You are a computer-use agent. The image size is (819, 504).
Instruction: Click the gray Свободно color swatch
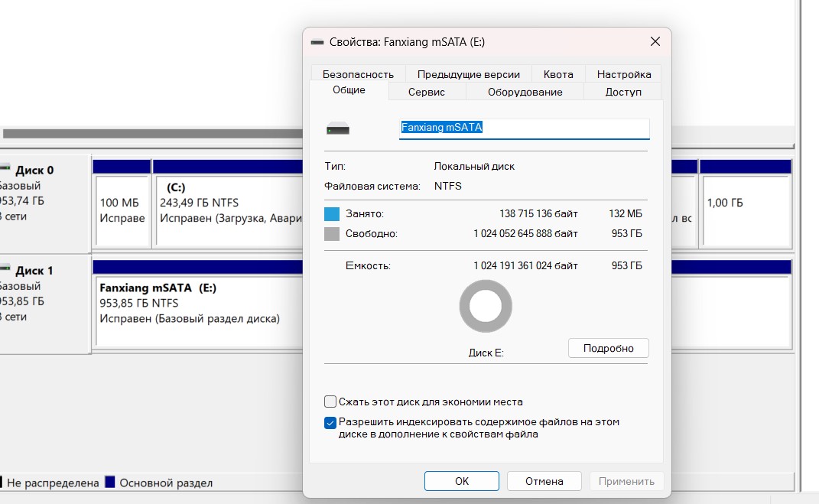point(332,233)
